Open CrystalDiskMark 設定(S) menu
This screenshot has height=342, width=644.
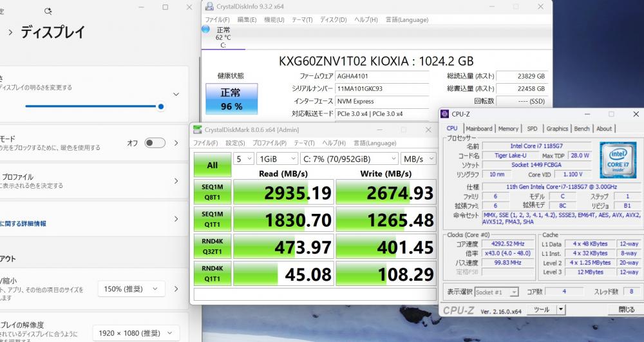click(x=235, y=143)
